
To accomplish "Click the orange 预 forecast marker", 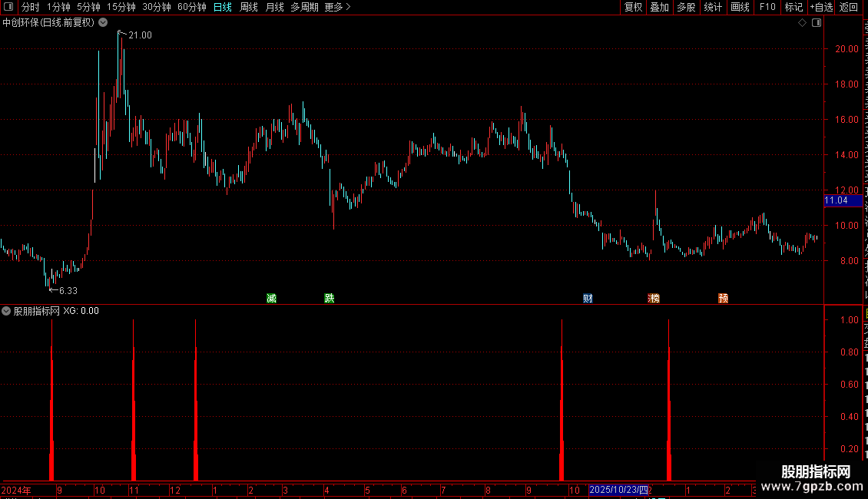I will [723, 298].
